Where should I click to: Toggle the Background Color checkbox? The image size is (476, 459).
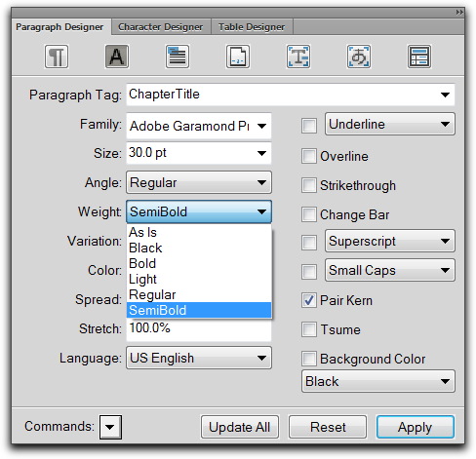(x=308, y=359)
